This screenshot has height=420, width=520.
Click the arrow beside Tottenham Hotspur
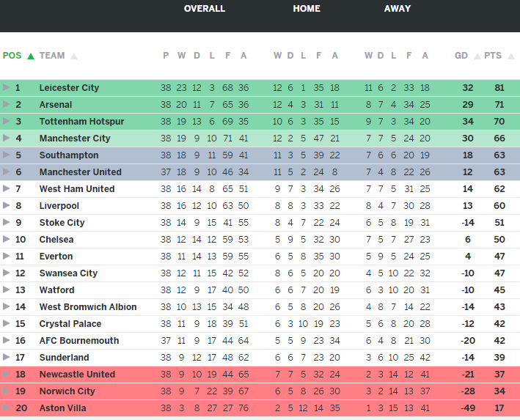[7, 122]
